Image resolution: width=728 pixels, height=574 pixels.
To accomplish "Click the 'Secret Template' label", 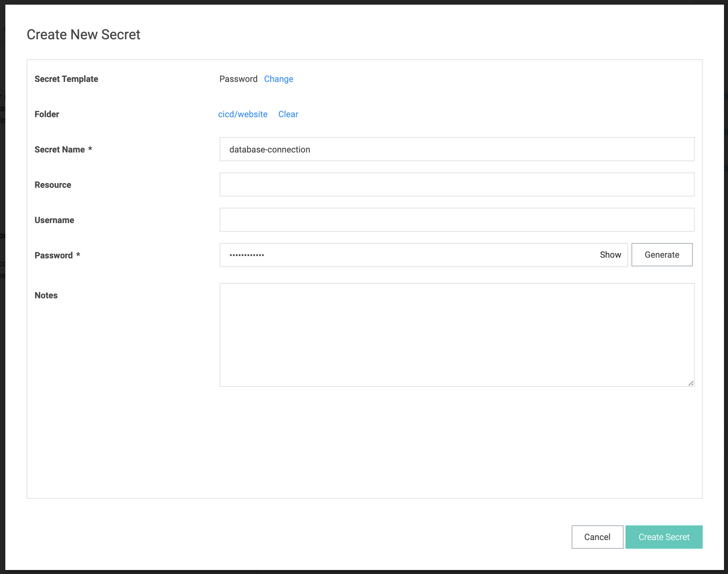I will (66, 79).
